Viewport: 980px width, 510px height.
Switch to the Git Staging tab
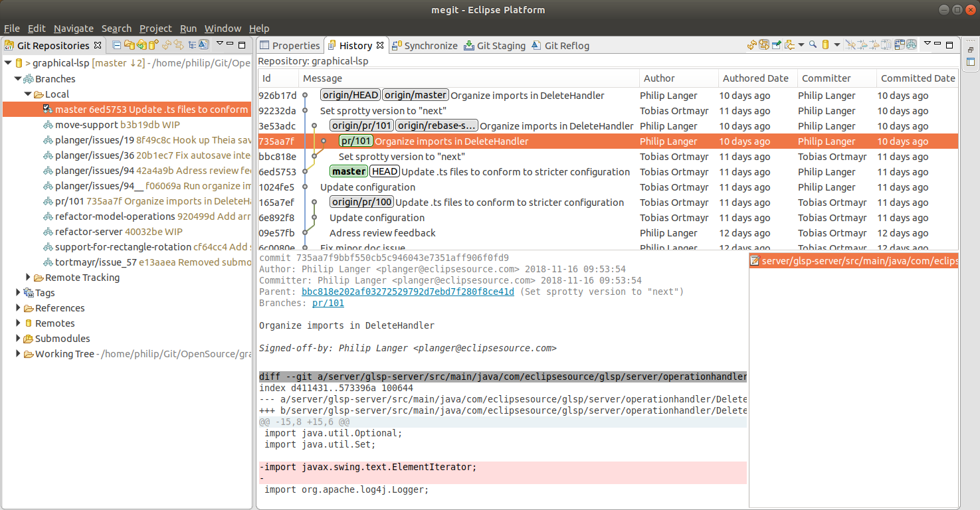click(x=494, y=45)
